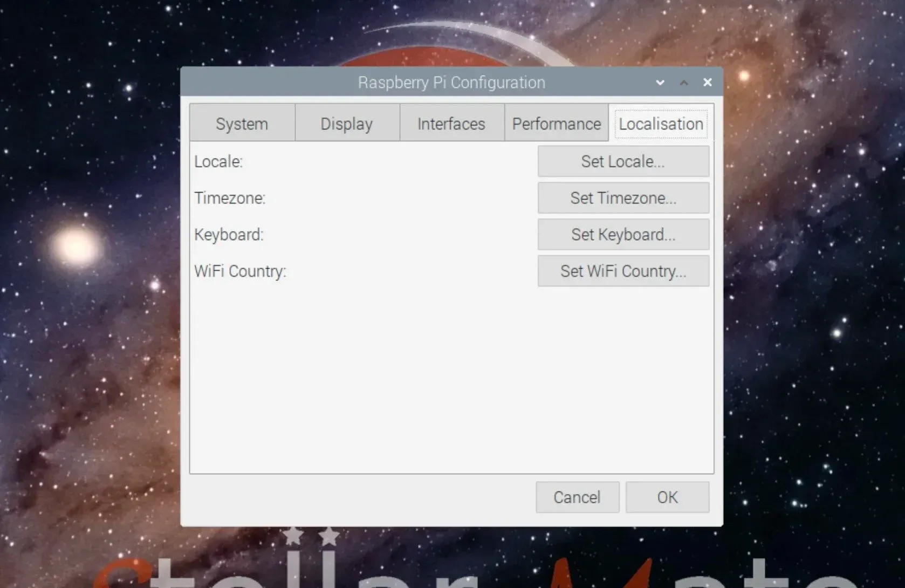
Task: Click the Raspberry Pi Configuration title bar
Action: point(451,82)
